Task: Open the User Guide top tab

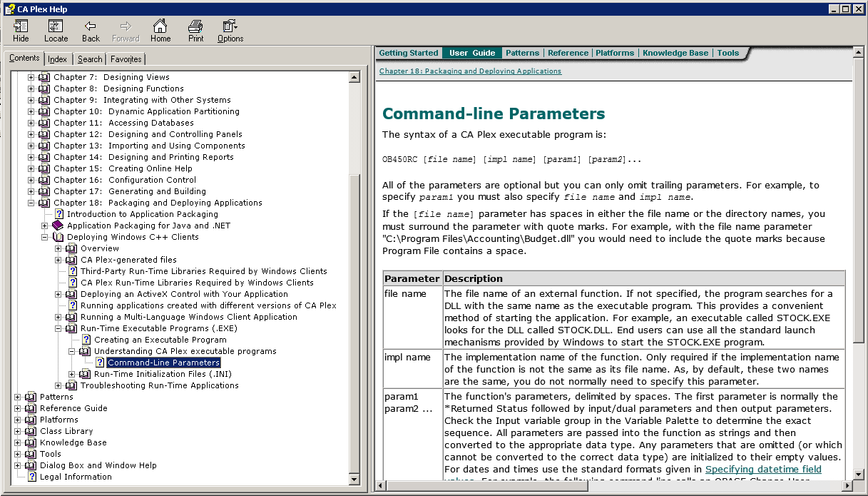Action: click(x=471, y=53)
